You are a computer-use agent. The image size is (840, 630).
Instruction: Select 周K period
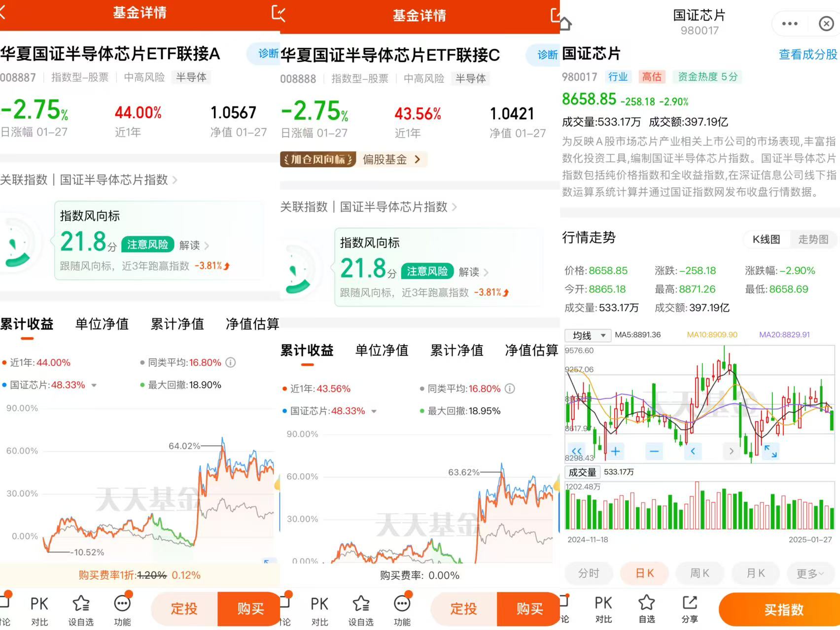click(x=700, y=573)
